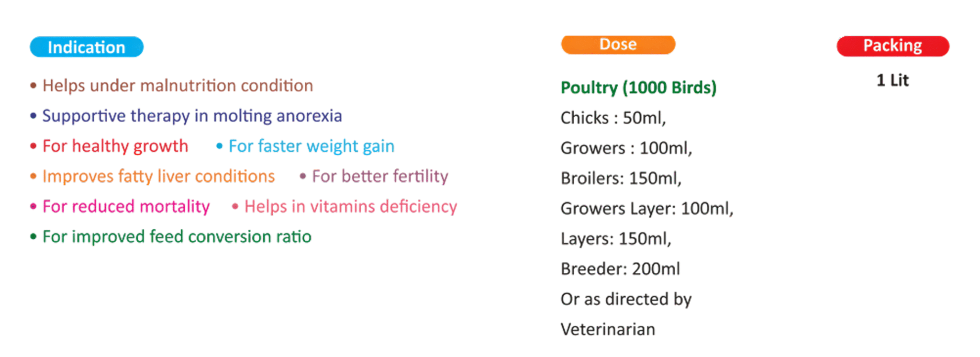The height and width of the screenshot is (357, 980).
Task: Select the "Breeder: 200ml" dose line
Action: tap(620, 268)
